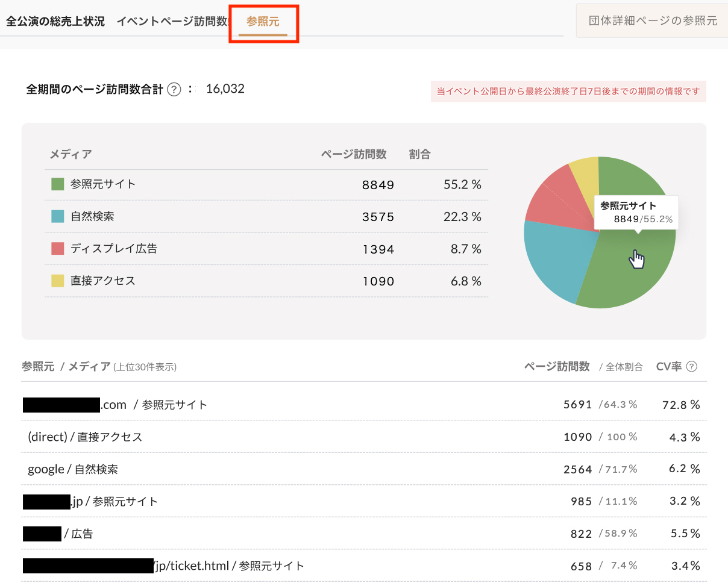Switch to the 参照元 tab
Viewport: 728px width, 583px height.
[263, 21]
